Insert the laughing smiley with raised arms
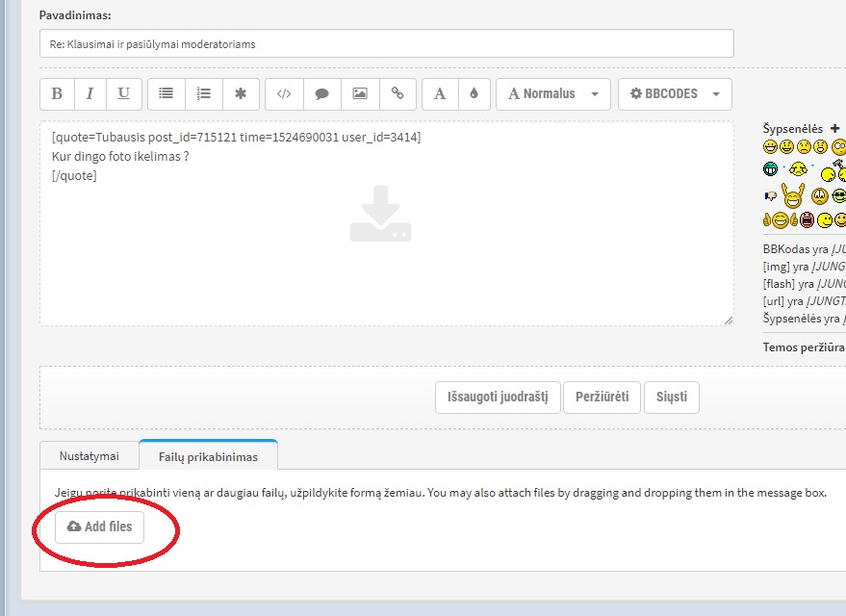Viewport: 846px width, 616px height. (x=793, y=195)
